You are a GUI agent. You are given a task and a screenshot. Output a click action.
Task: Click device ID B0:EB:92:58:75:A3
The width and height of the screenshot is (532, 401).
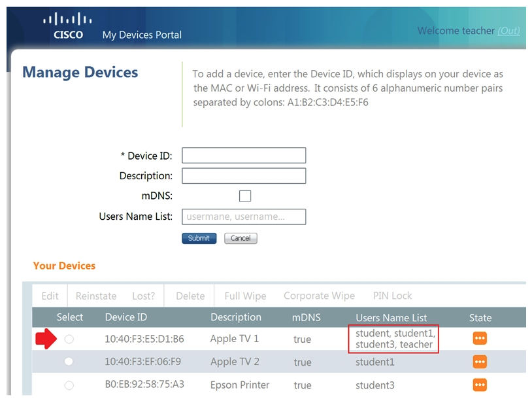tap(144, 385)
